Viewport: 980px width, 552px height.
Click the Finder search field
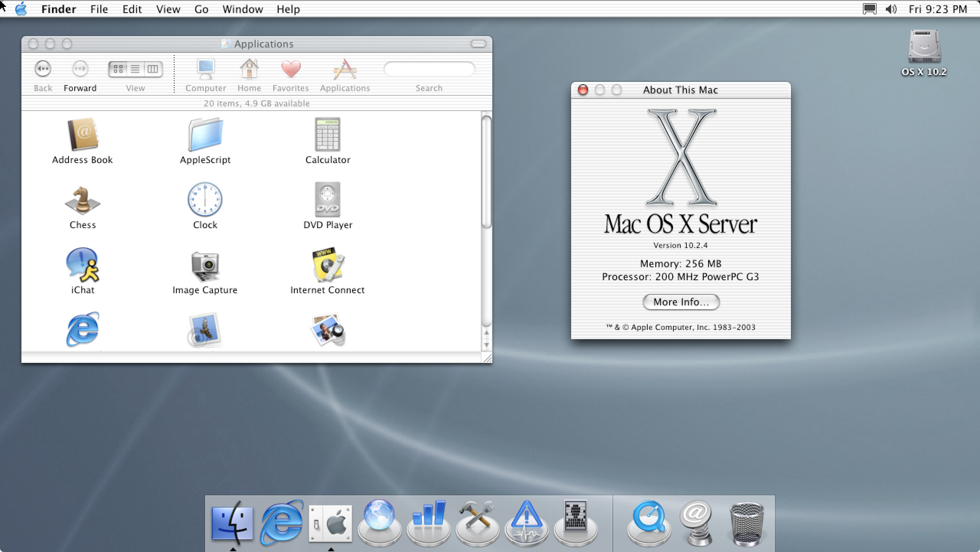click(429, 69)
